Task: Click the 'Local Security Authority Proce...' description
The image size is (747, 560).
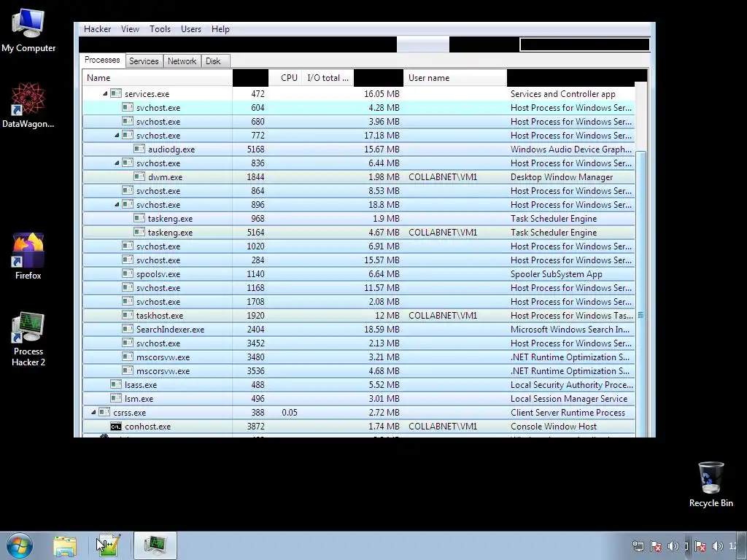Action: [572, 385]
